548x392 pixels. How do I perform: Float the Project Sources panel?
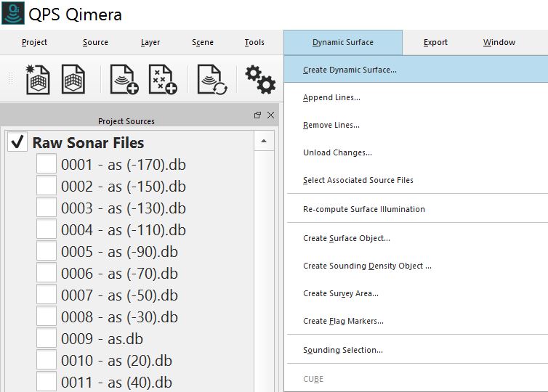pos(257,115)
